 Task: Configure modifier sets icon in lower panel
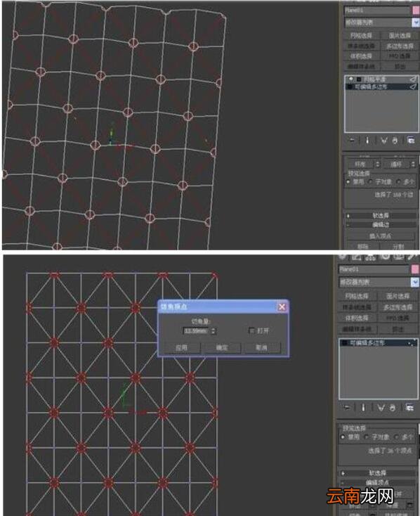[409, 408]
